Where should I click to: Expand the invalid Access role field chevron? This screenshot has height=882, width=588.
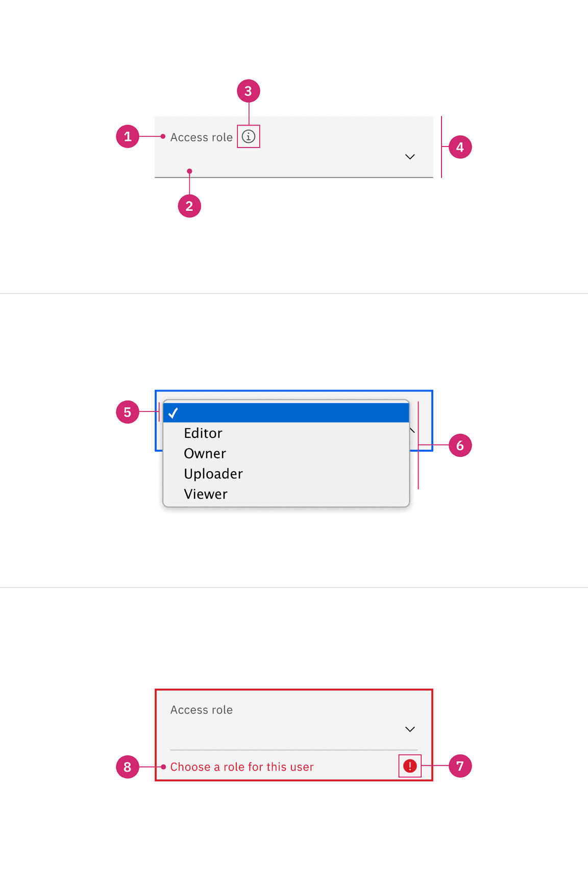pyautogui.click(x=410, y=729)
